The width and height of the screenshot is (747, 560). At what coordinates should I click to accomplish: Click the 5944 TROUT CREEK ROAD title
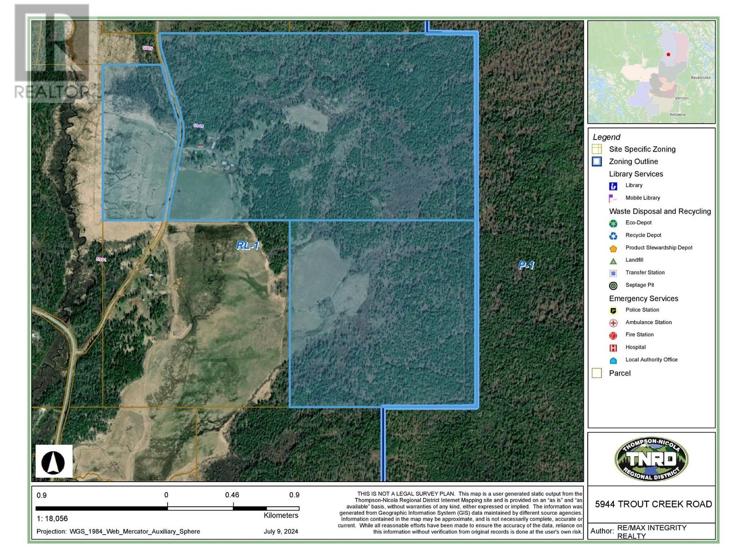point(653,504)
